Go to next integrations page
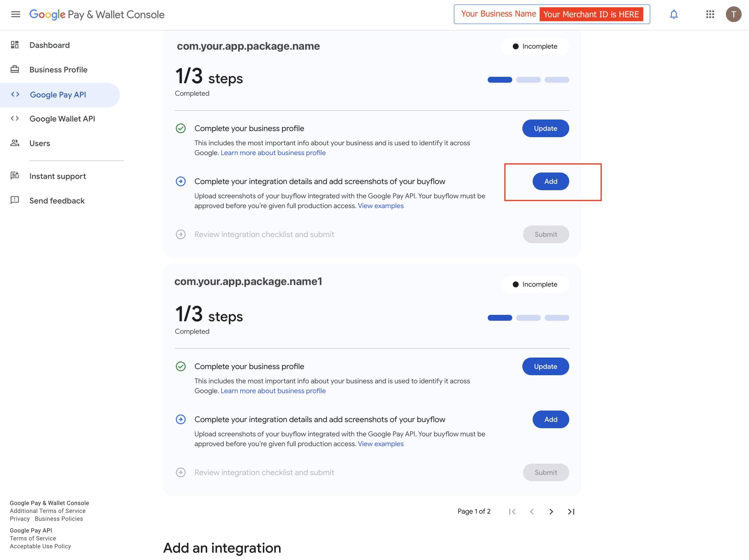This screenshot has width=749, height=560. [551, 511]
